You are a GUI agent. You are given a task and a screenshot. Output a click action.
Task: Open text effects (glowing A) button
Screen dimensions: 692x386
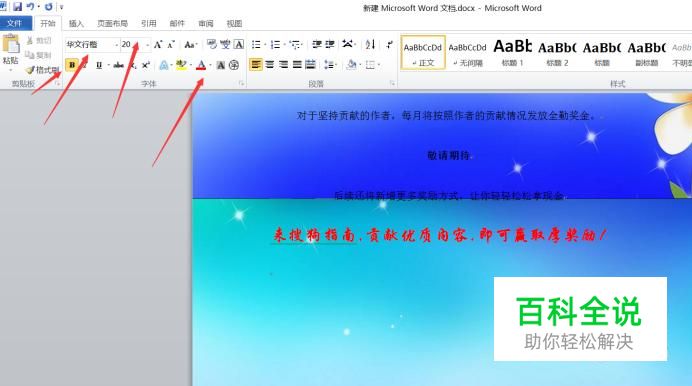(x=164, y=65)
